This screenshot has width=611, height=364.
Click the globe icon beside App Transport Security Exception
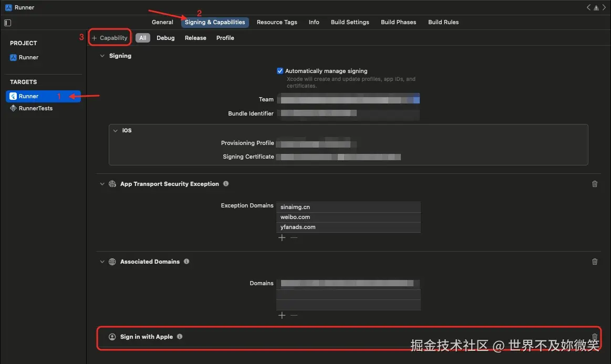click(x=112, y=184)
